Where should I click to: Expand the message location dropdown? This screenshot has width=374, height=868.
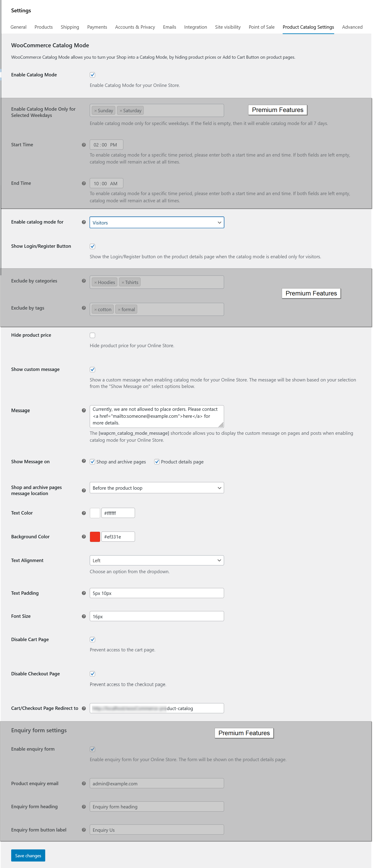(x=156, y=488)
